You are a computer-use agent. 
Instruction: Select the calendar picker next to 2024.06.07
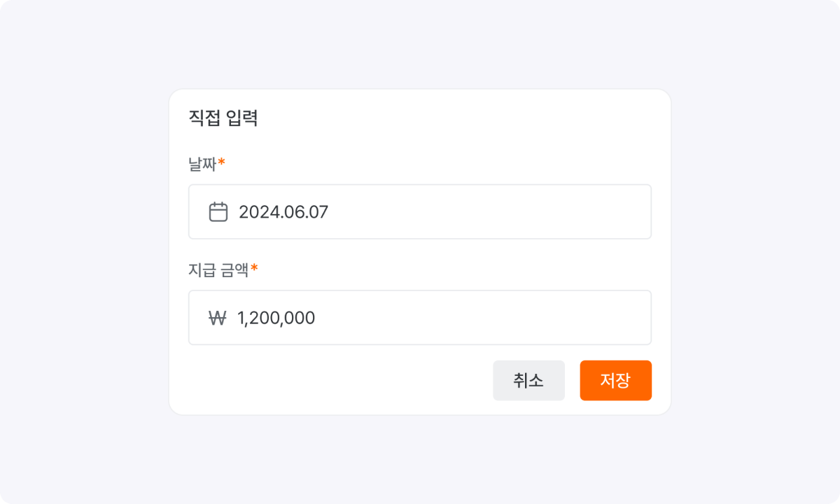point(219,211)
